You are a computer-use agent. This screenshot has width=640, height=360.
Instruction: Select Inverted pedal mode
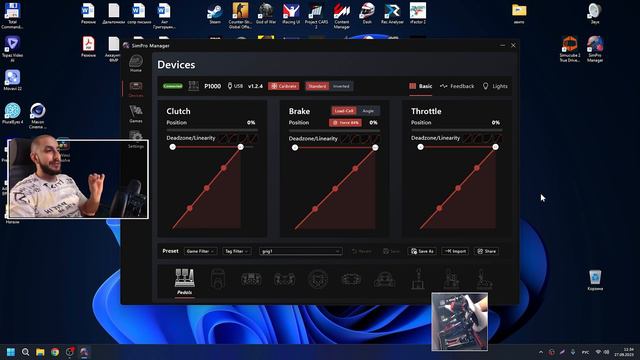(x=341, y=86)
